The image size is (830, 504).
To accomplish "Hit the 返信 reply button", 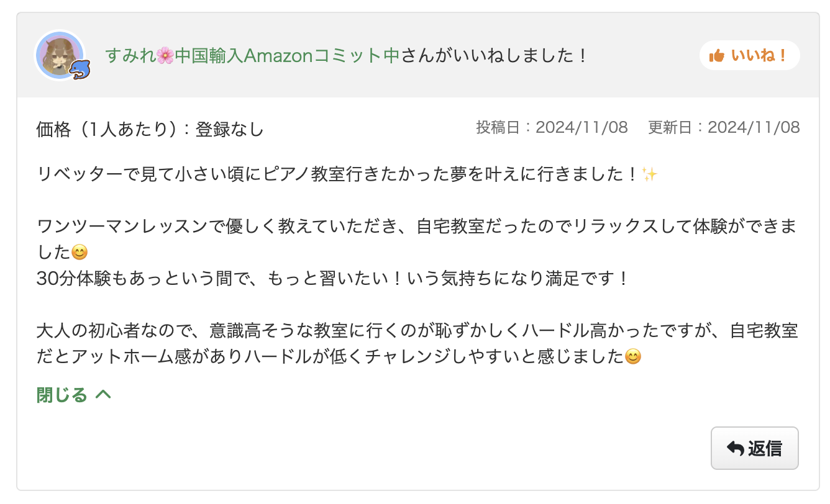I will [x=755, y=448].
